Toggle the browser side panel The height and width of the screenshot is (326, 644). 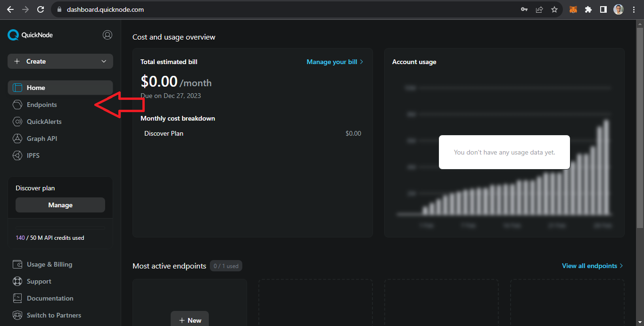603,9
